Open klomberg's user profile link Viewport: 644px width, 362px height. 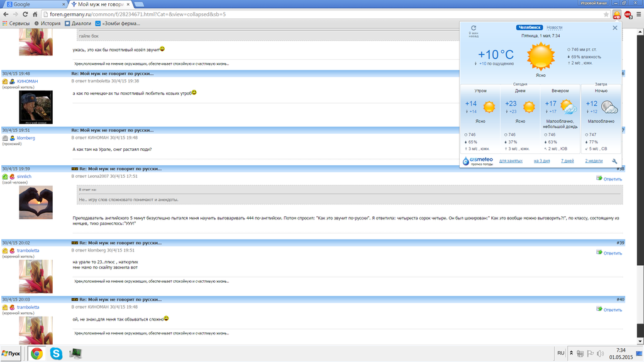pos(26,138)
